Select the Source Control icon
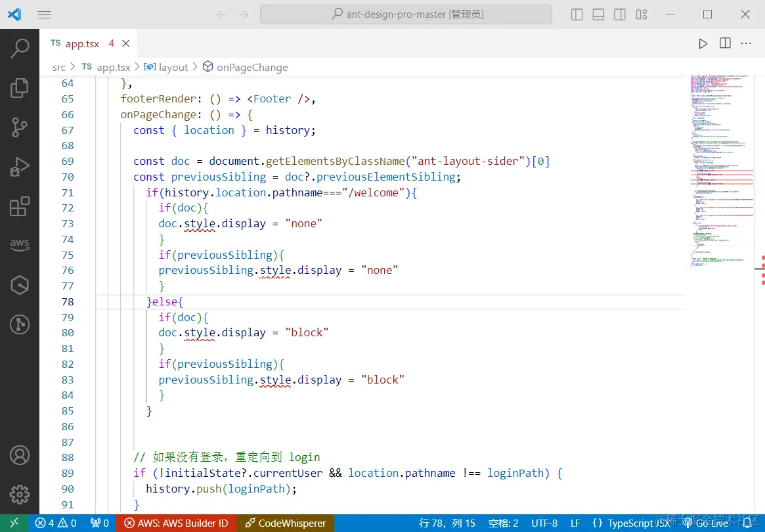The width and height of the screenshot is (765, 532). 20,127
